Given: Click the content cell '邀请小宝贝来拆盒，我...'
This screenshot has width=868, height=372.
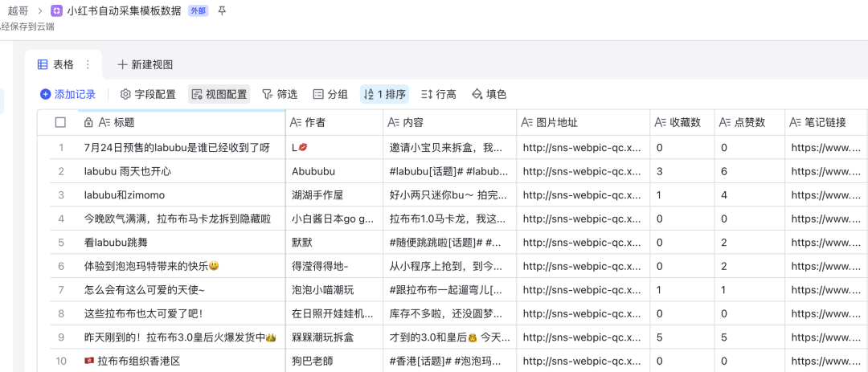Looking at the screenshot, I should coord(450,148).
